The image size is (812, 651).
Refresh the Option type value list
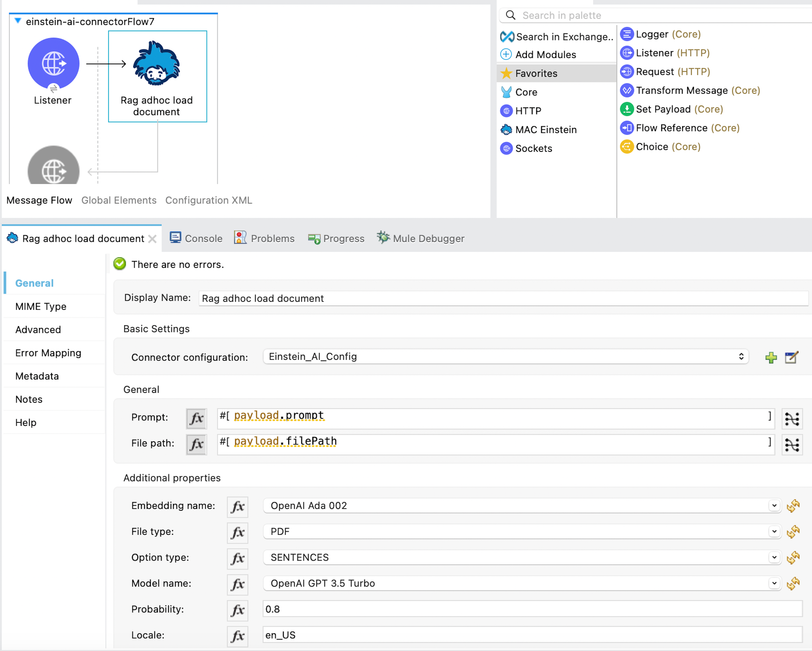pyautogui.click(x=793, y=558)
